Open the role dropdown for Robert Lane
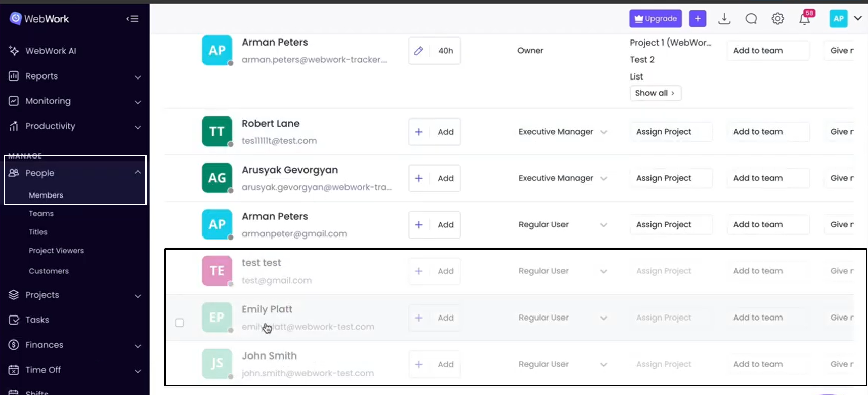868x395 pixels. (603, 132)
